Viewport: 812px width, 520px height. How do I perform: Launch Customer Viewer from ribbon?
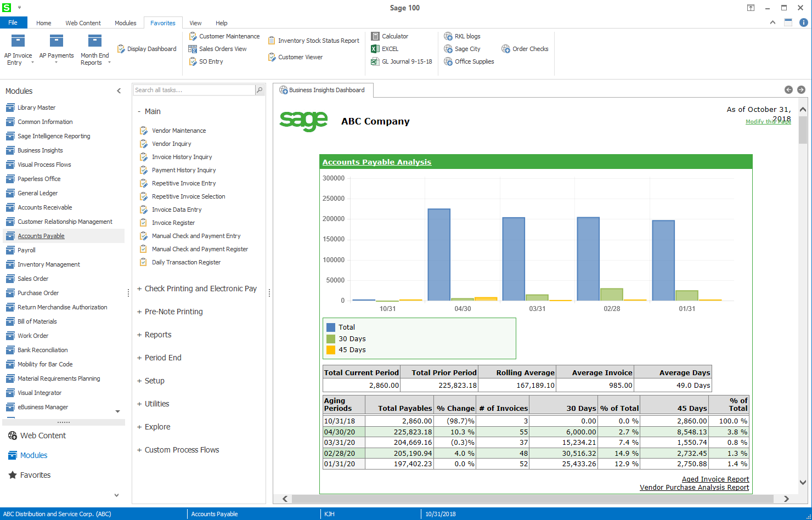300,57
